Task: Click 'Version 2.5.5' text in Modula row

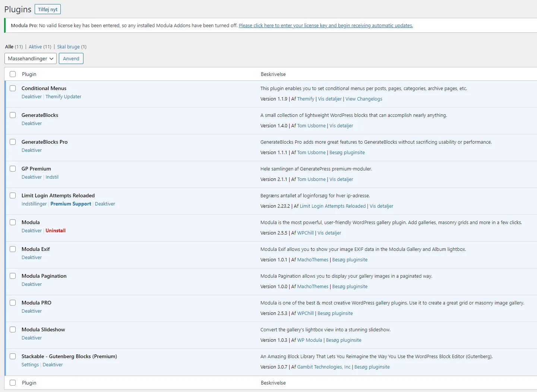Action: coord(274,233)
